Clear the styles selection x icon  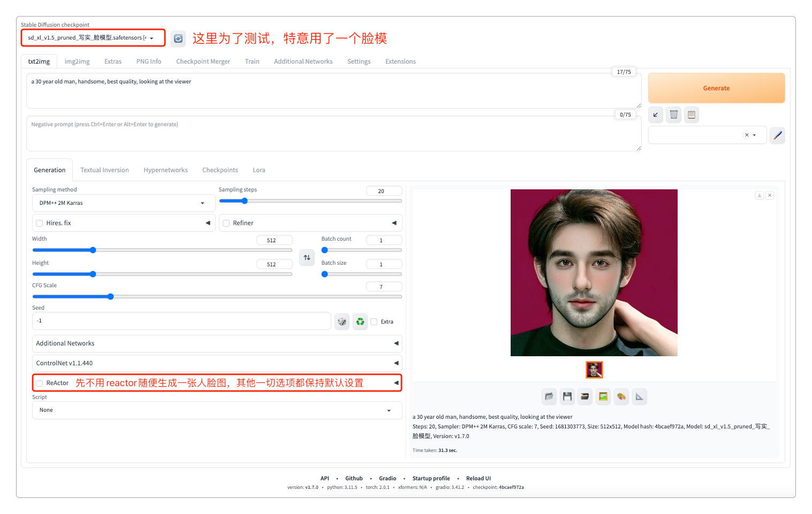click(747, 135)
